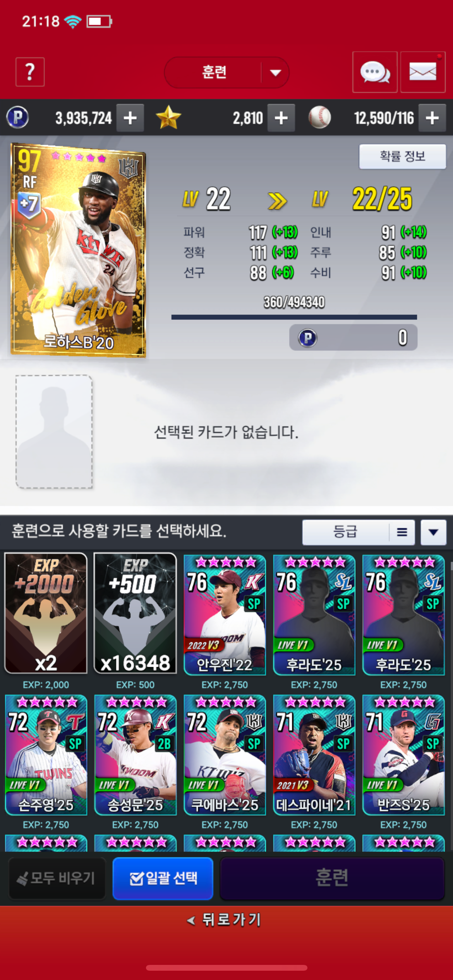Add more baseballs with plus button
453x980 pixels.
click(432, 118)
